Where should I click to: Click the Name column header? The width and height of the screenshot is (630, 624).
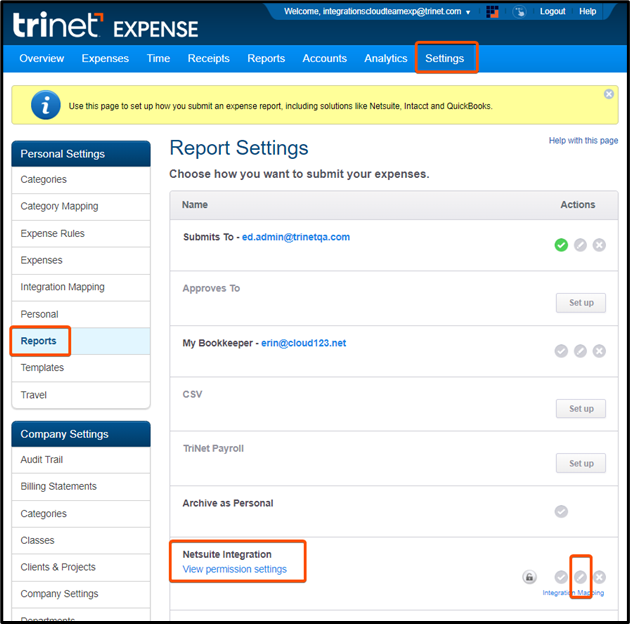pyautogui.click(x=195, y=205)
